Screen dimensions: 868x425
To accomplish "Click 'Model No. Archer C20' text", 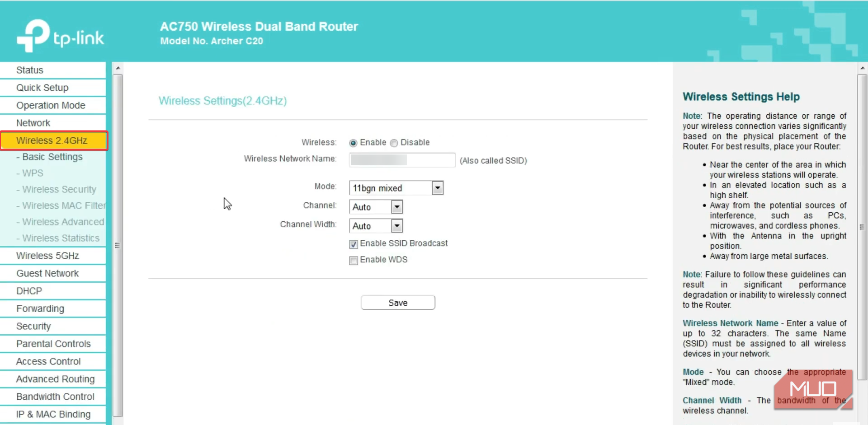I will [212, 41].
